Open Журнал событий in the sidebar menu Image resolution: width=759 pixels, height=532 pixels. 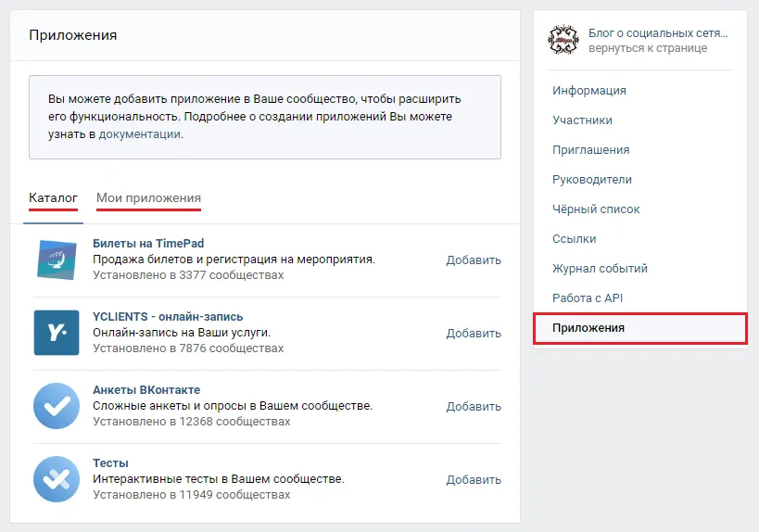pos(600,268)
